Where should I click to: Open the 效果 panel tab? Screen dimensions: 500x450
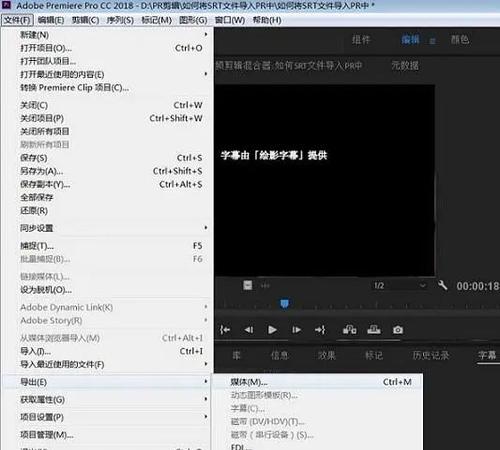click(326, 355)
